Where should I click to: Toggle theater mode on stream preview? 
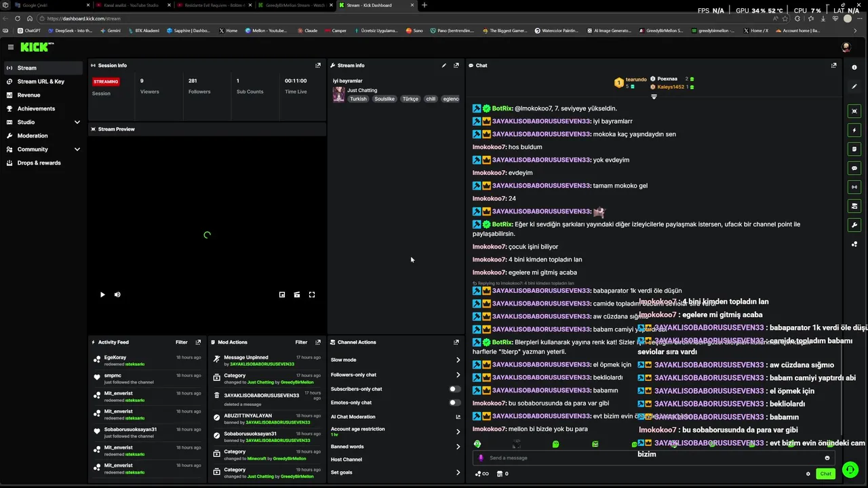297,295
